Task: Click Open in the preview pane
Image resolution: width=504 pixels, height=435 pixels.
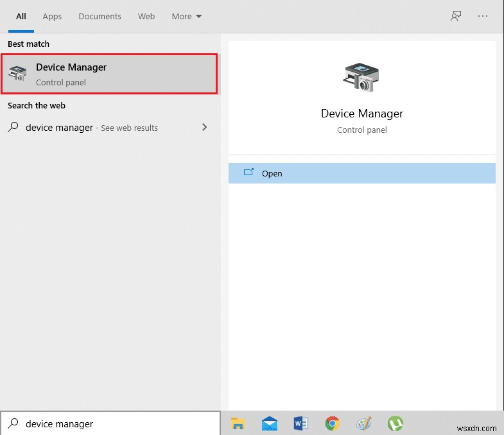Action: coord(362,173)
